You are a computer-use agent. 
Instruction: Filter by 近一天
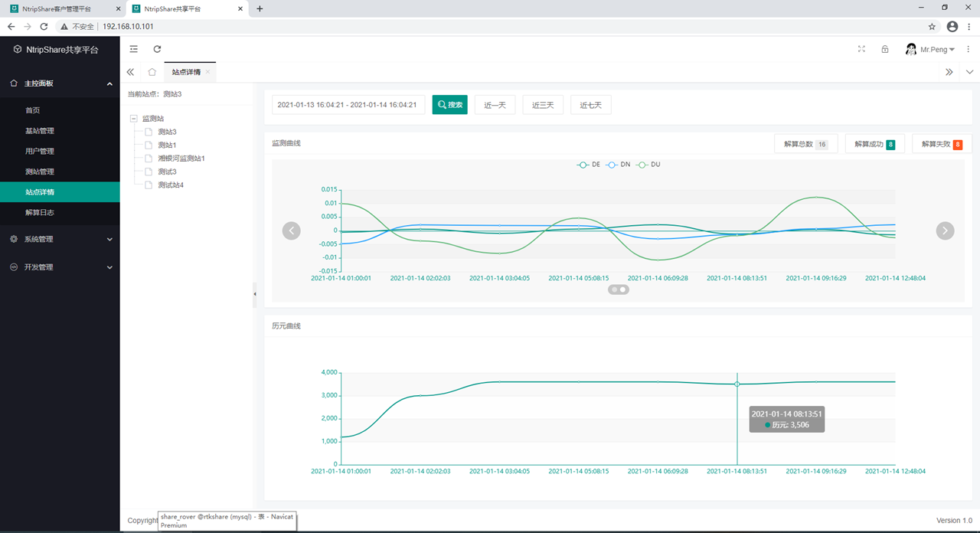(x=495, y=105)
